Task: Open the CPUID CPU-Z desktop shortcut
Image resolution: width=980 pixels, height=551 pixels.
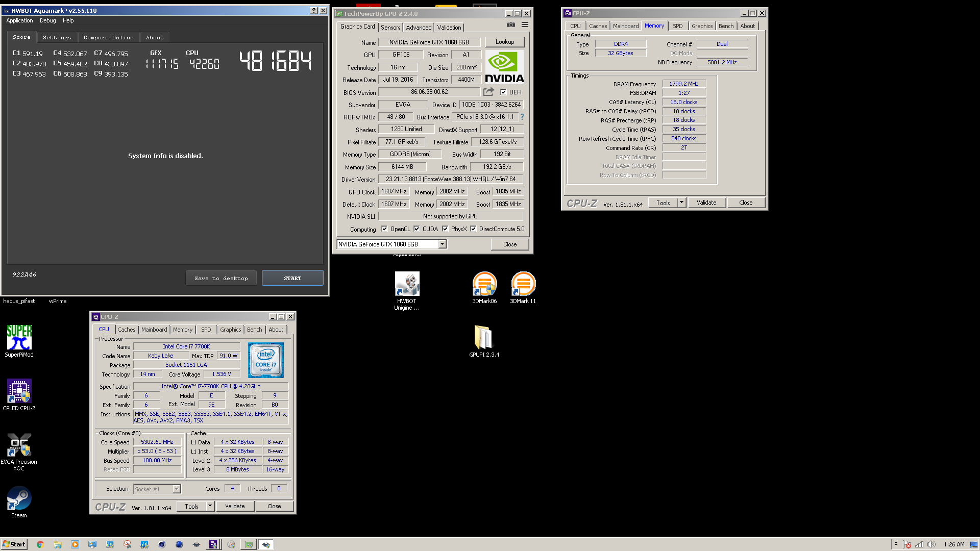Action: [19, 394]
